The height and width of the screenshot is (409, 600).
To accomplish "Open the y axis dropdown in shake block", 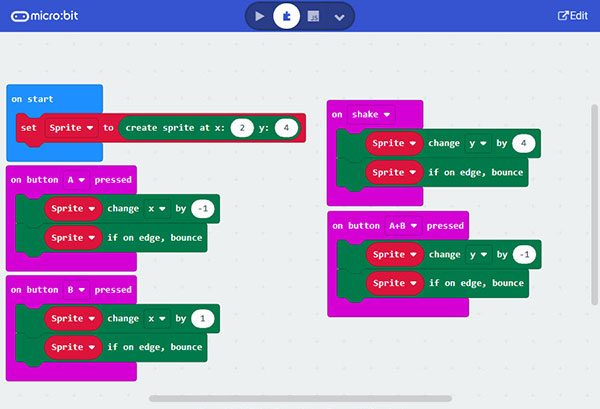I will [478, 144].
